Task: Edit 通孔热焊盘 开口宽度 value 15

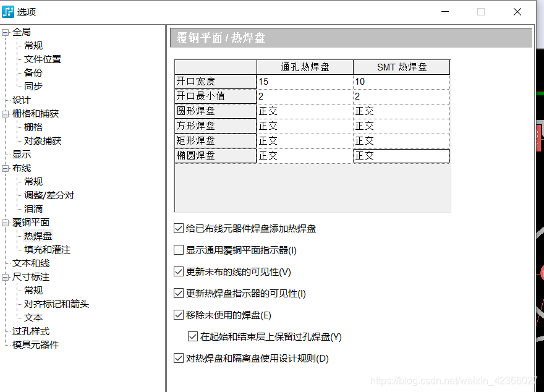Action: [x=305, y=82]
